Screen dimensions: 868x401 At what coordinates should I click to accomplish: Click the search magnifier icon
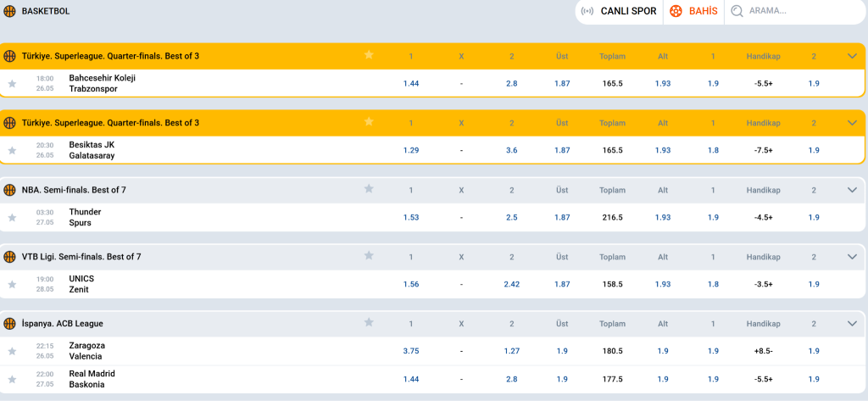737,11
